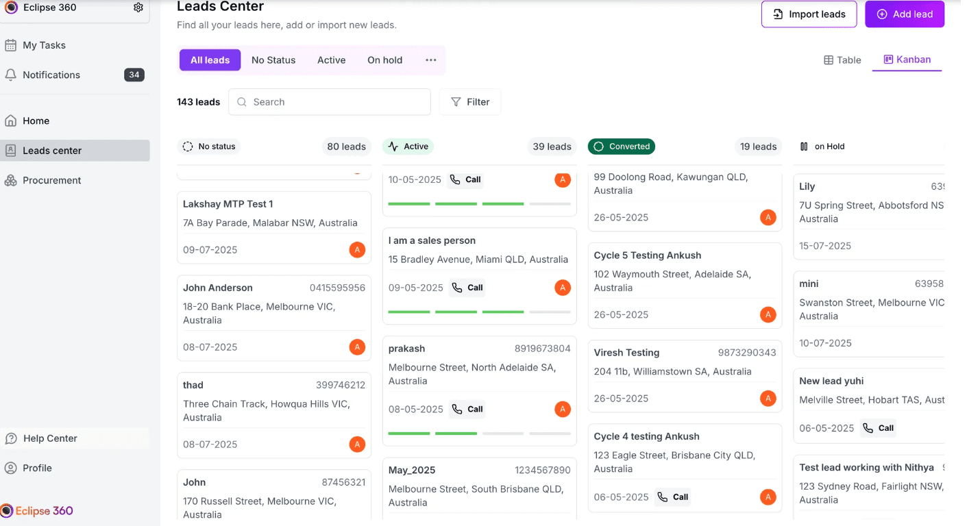Screen dimensions: 980x526
Task: Expand more status tabs with ellipsis
Action: pos(430,60)
